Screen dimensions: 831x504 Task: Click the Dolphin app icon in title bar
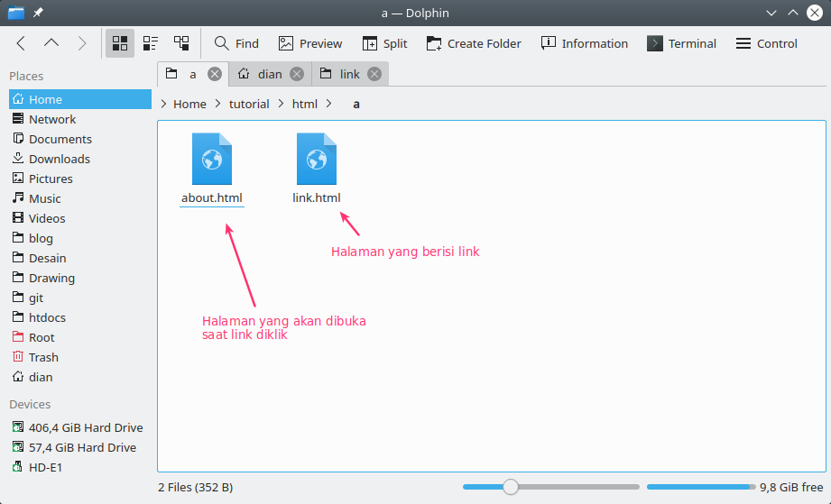click(x=16, y=13)
